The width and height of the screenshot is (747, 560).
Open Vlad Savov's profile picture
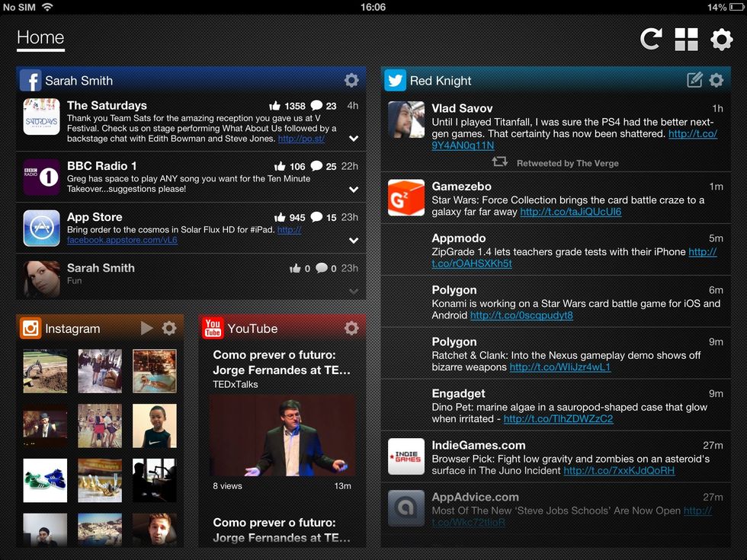click(406, 120)
